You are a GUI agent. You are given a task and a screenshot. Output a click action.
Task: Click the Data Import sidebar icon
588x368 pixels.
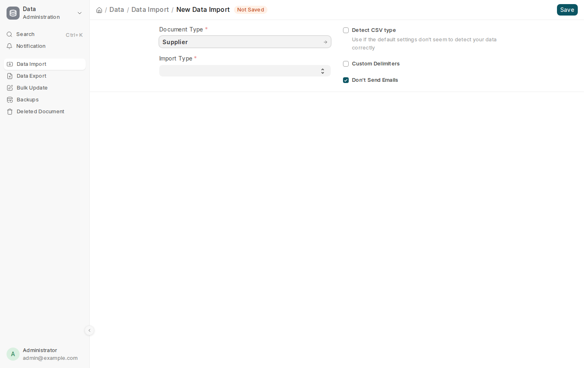tap(10, 64)
